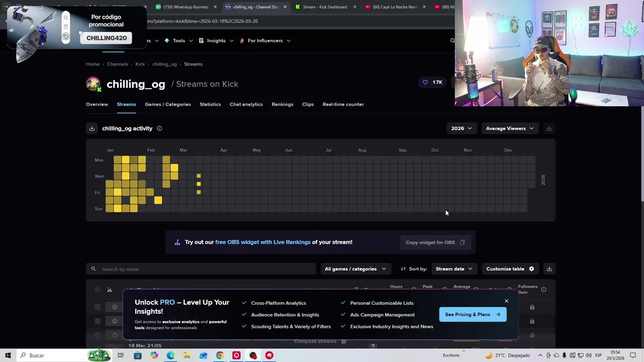Open the Windows Start menu
Image resolution: width=644 pixels, height=362 pixels.
coord(8,355)
